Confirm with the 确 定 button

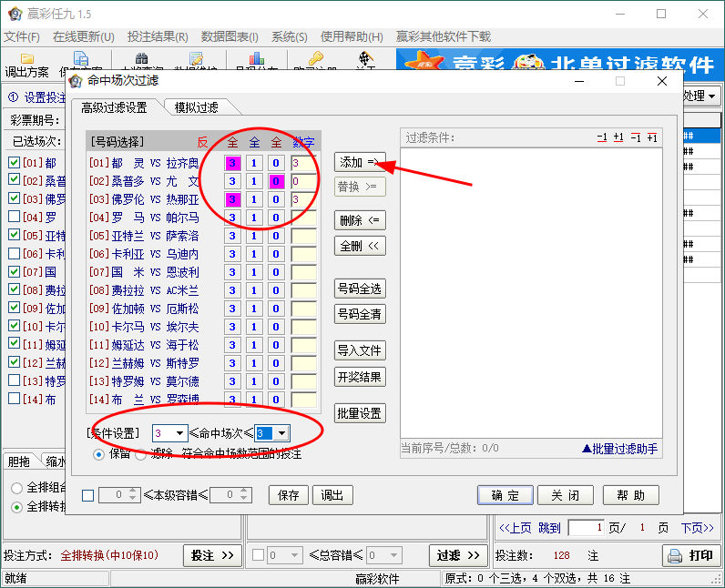pos(505,495)
